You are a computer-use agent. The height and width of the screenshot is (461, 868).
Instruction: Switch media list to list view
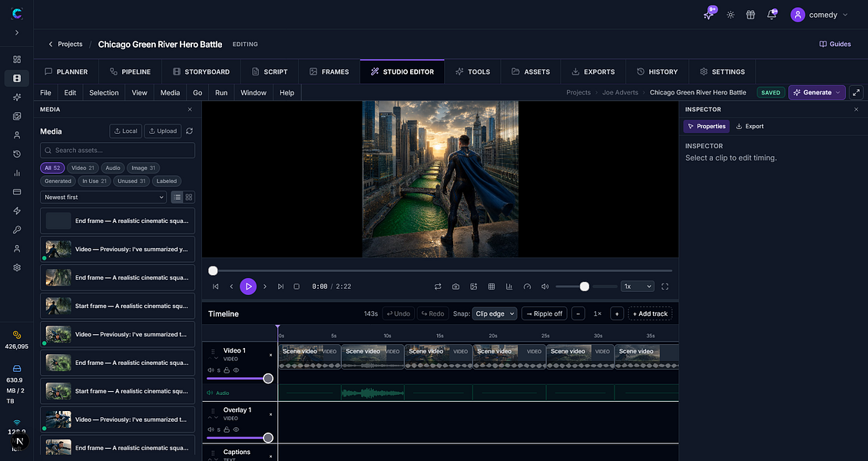coord(177,197)
